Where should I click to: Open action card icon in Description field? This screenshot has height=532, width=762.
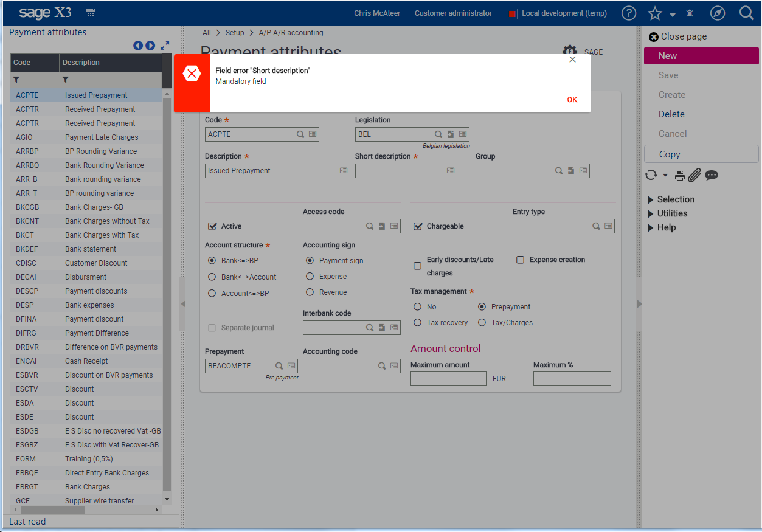click(x=344, y=171)
